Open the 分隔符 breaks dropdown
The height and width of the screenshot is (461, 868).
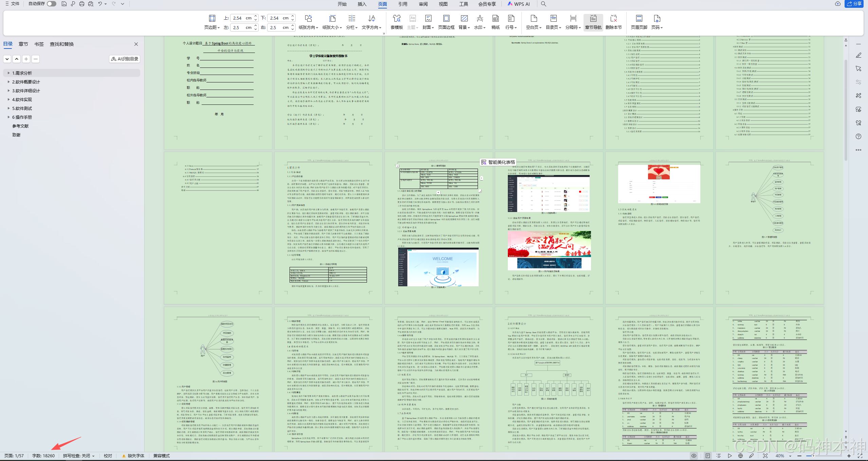[573, 27]
